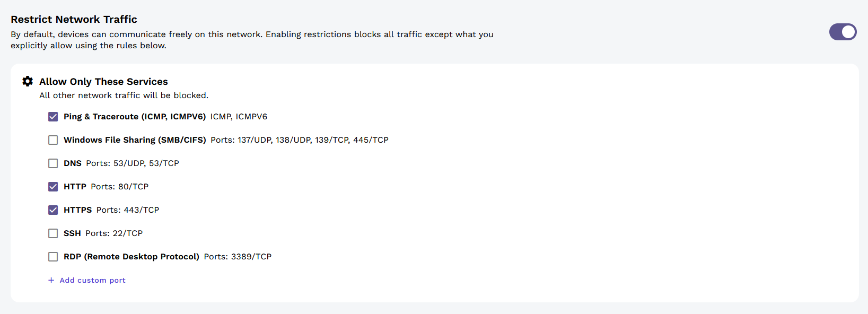868x314 pixels.
Task: Turn off the Restrict Network Traffic switch
Action: click(843, 32)
